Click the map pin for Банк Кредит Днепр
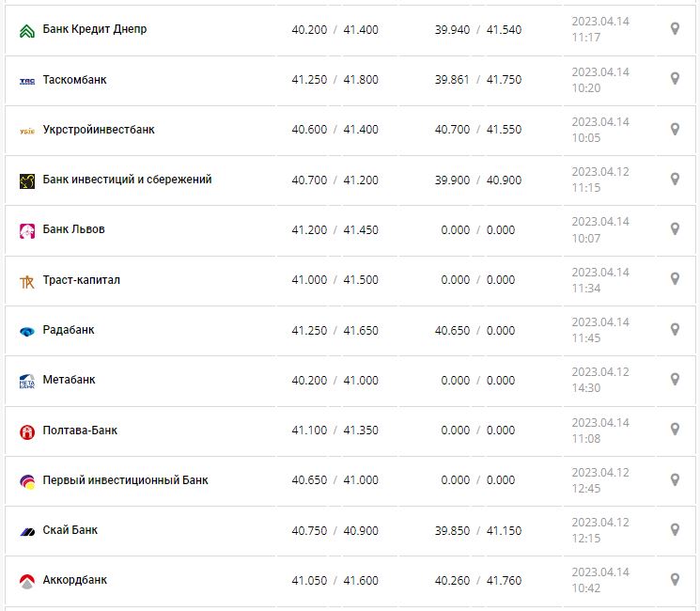Image resolution: width=700 pixels, height=611 pixels. point(675,29)
